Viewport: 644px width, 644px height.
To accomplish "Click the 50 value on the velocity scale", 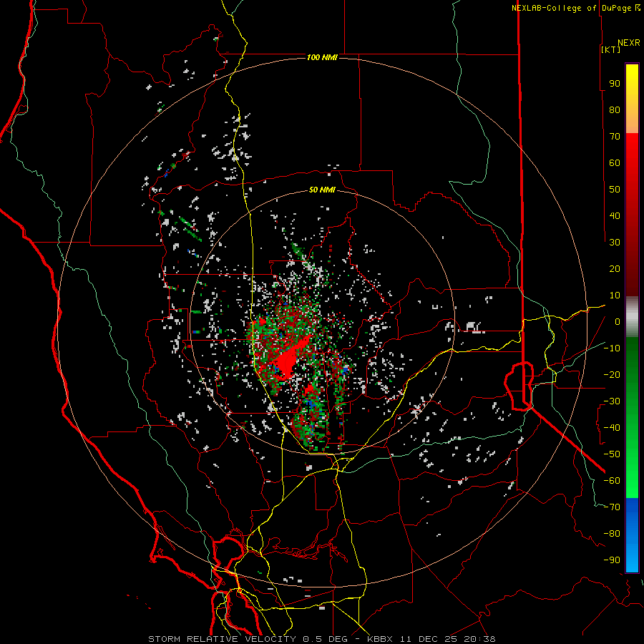I will (x=615, y=190).
